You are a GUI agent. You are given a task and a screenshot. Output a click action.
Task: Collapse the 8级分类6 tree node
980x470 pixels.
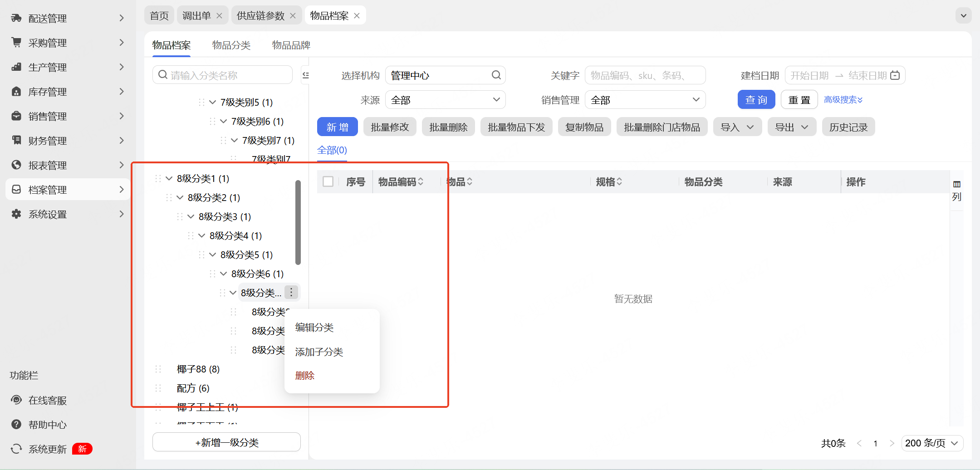click(223, 274)
